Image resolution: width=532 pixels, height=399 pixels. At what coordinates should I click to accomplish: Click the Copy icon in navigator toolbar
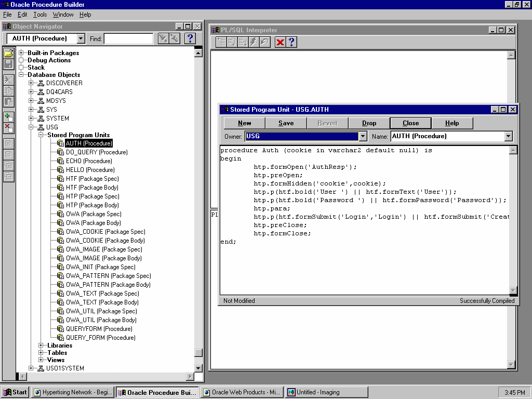(x=8, y=91)
